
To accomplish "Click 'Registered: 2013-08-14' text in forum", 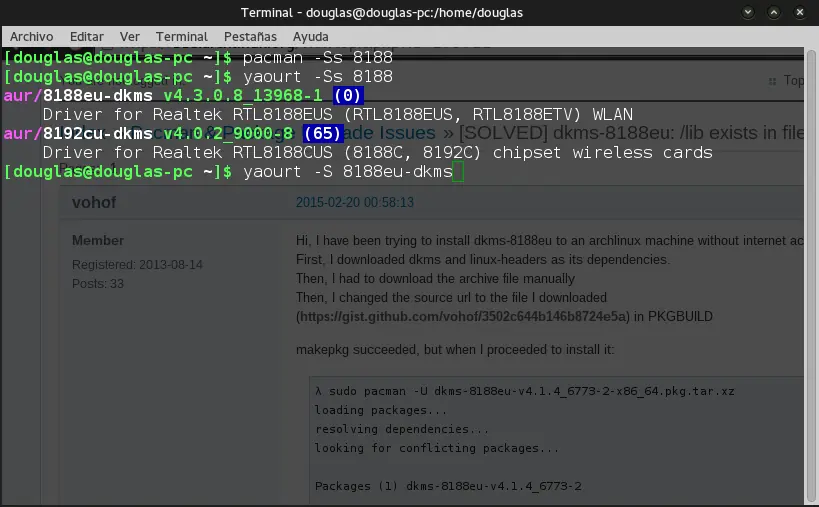I will 137,265.
